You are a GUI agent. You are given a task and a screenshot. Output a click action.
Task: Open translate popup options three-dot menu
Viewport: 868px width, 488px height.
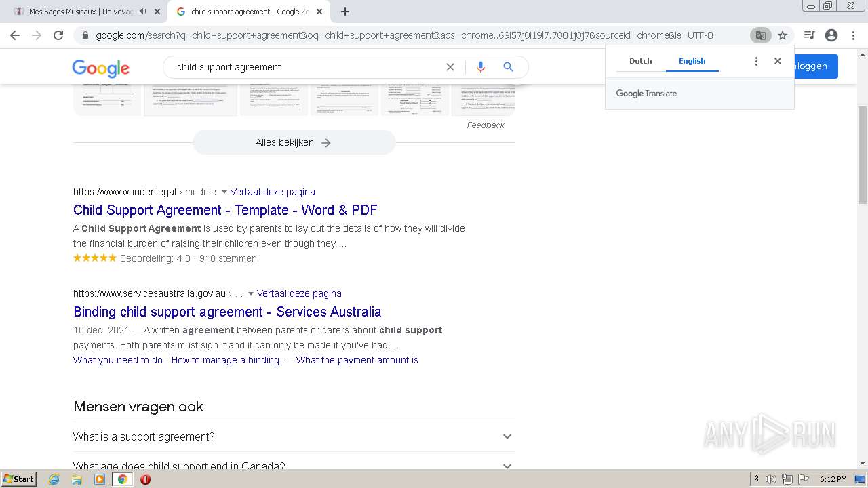coord(756,61)
